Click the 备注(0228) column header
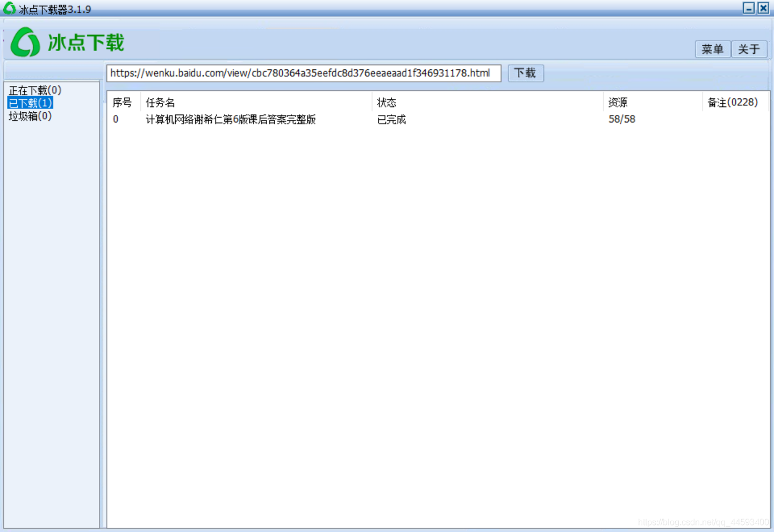Viewport: 774px width, 532px height. click(733, 102)
